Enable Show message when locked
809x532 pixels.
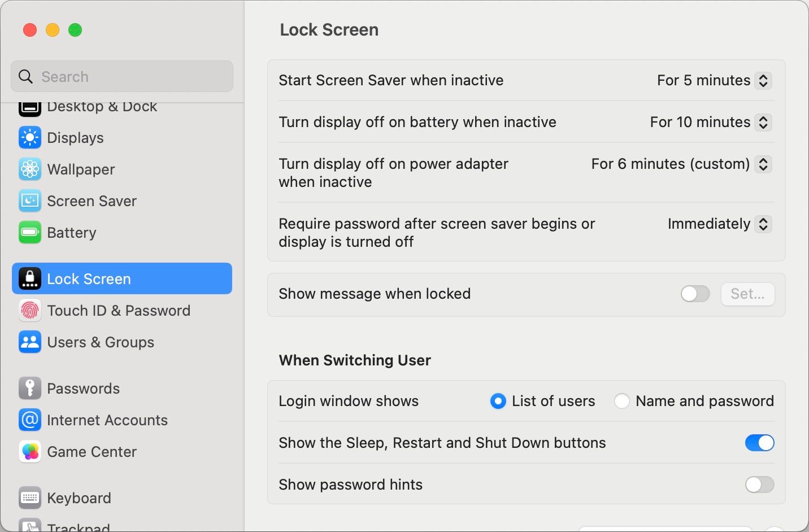695,294
